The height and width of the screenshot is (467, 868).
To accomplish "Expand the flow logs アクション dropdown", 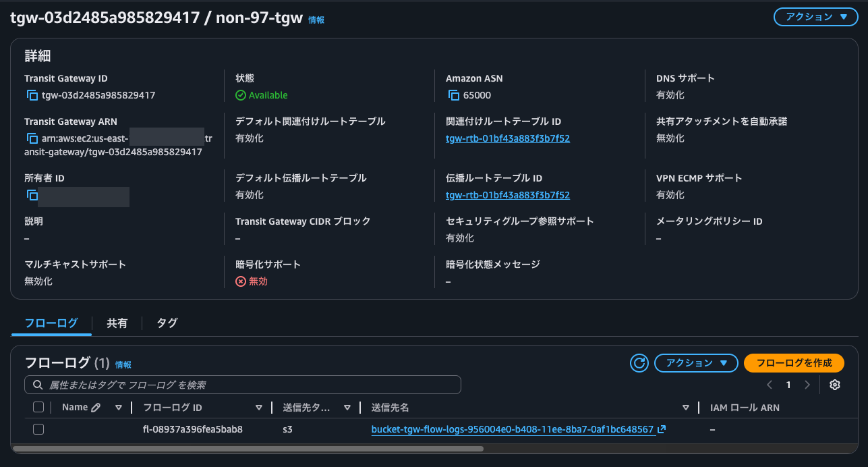I will tap(696, 363).
